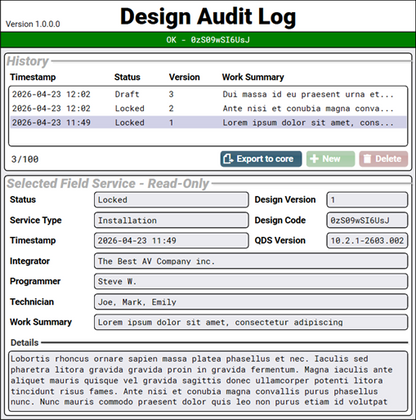Click the Timestamp field in Selected Field Service
Viewport: 416px width, 420px height.
171,241
